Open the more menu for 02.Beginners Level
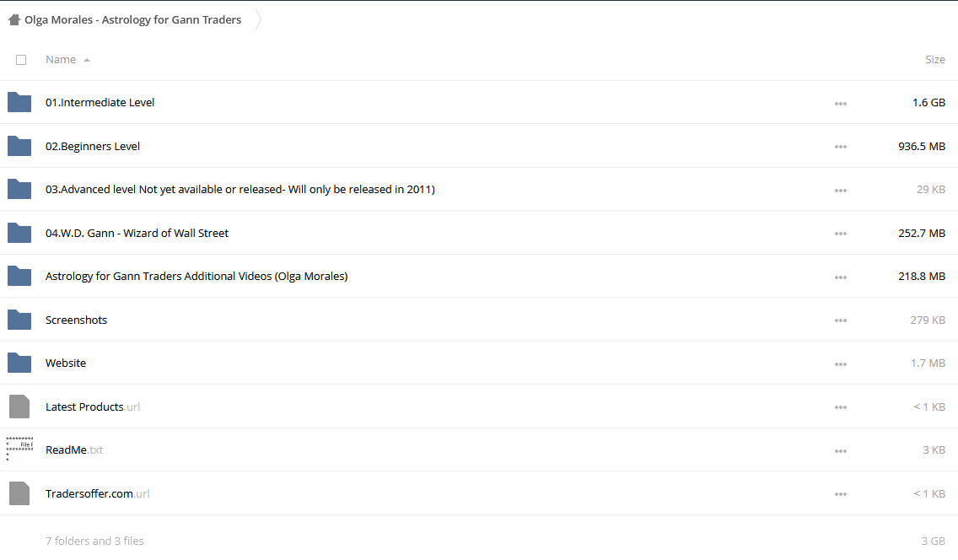The height and width of the screenshot is (560, 958). [x=841, y=148]
